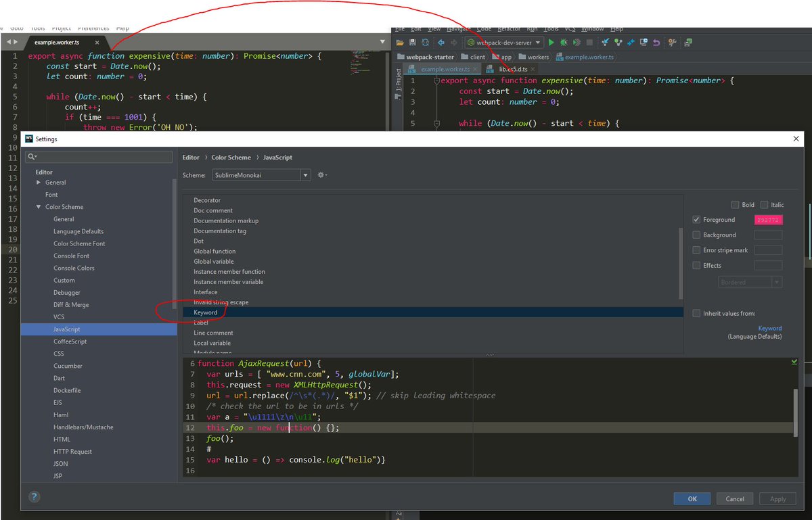
Task: Close the lib.es5.d.ts tab in WebStorm
Action: tap(533, 69)
